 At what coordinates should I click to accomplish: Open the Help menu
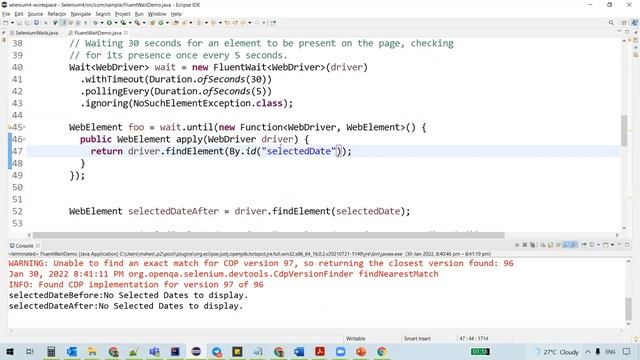[176, 14]
